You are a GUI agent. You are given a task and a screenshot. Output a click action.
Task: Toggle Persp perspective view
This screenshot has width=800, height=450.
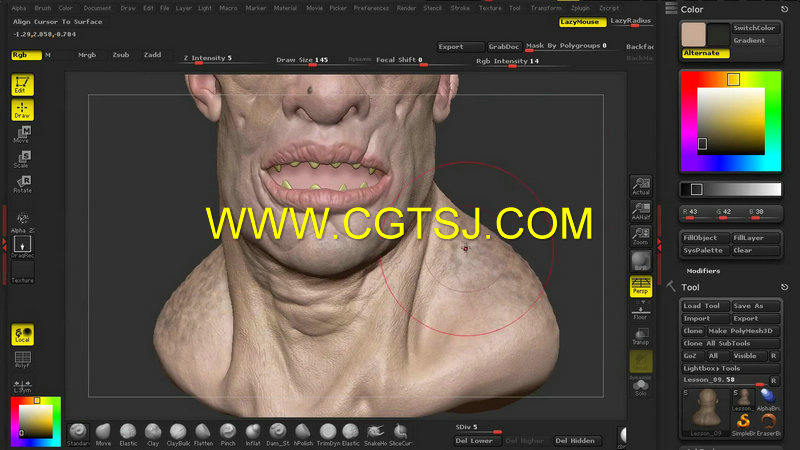pos(641,286)
